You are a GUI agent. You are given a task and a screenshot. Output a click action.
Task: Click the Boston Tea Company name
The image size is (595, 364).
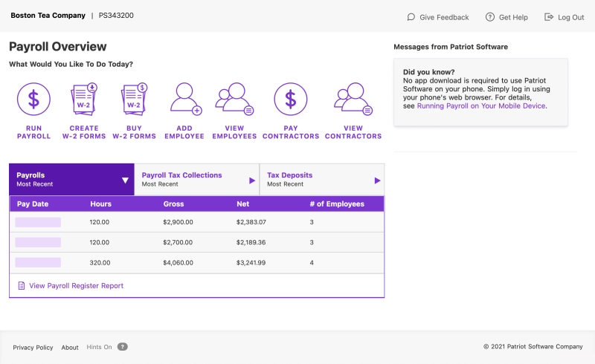pos(48,16)
